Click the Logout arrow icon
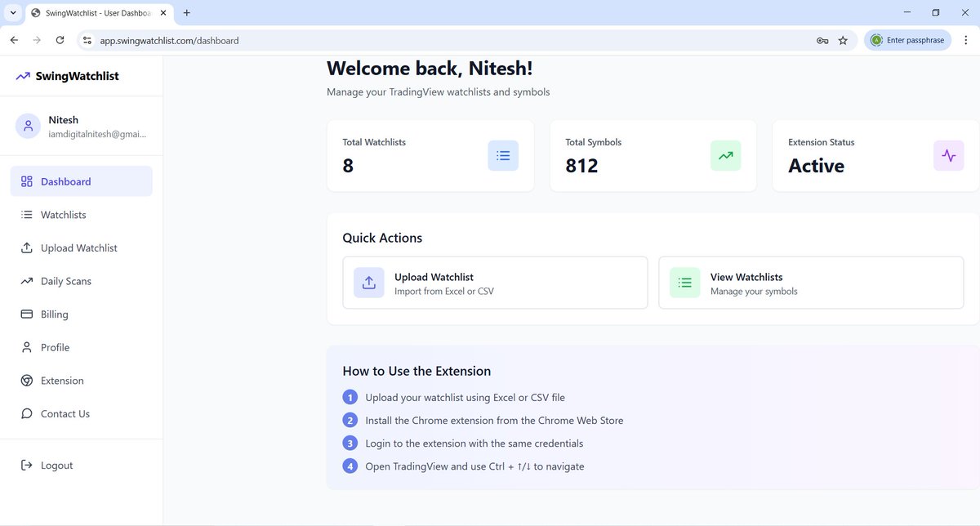The image size is (980, 526). point(27,466)
